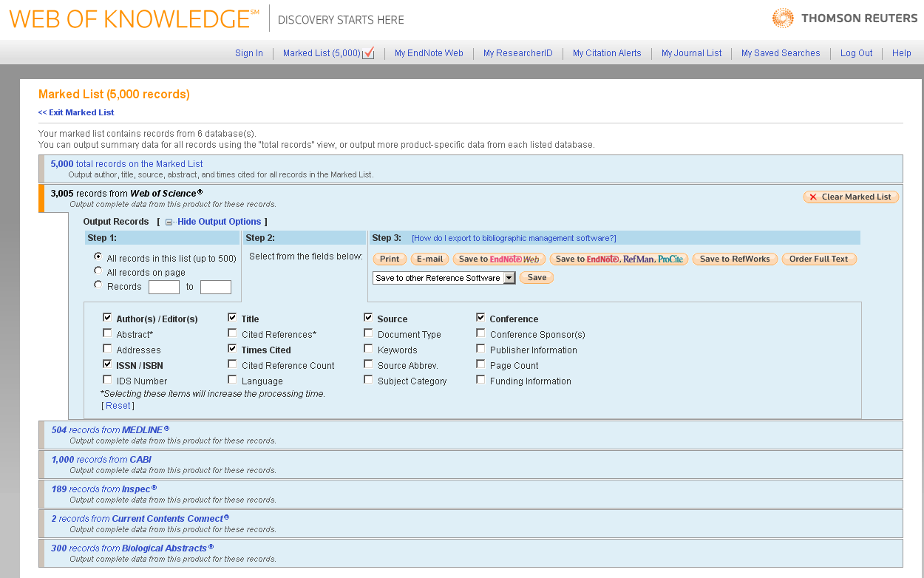Enable the Subject Category checkbox
The image size is (924, 578).
[x=368, y=379]
